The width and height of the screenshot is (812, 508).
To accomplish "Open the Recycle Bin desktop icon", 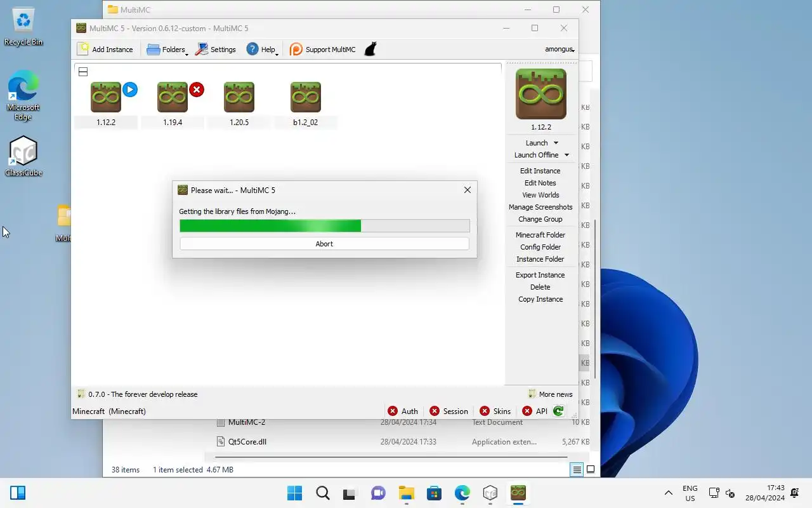I will coord(23,27).
